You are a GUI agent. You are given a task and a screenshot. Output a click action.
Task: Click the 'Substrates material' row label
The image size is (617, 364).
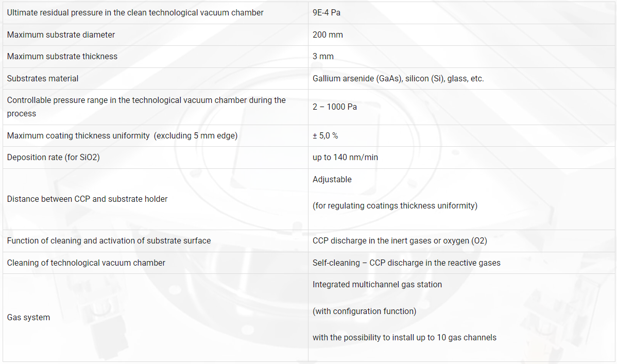[x=43, y=78]
